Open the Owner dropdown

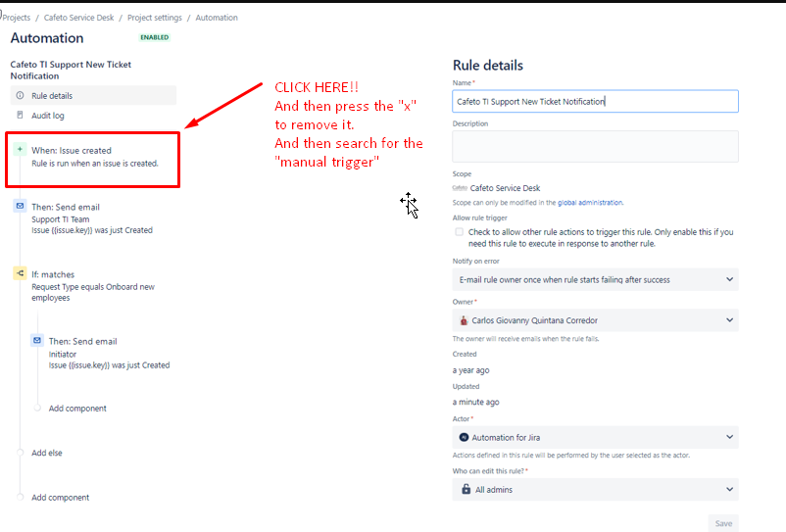tap(595, 320)
